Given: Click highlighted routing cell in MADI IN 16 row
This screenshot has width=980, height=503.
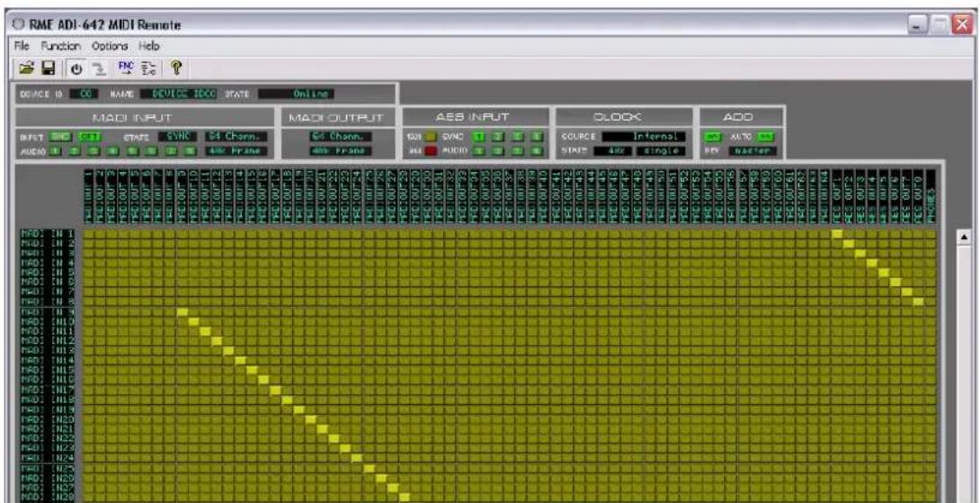Looking at the screenshot, I should coord(263,380).
